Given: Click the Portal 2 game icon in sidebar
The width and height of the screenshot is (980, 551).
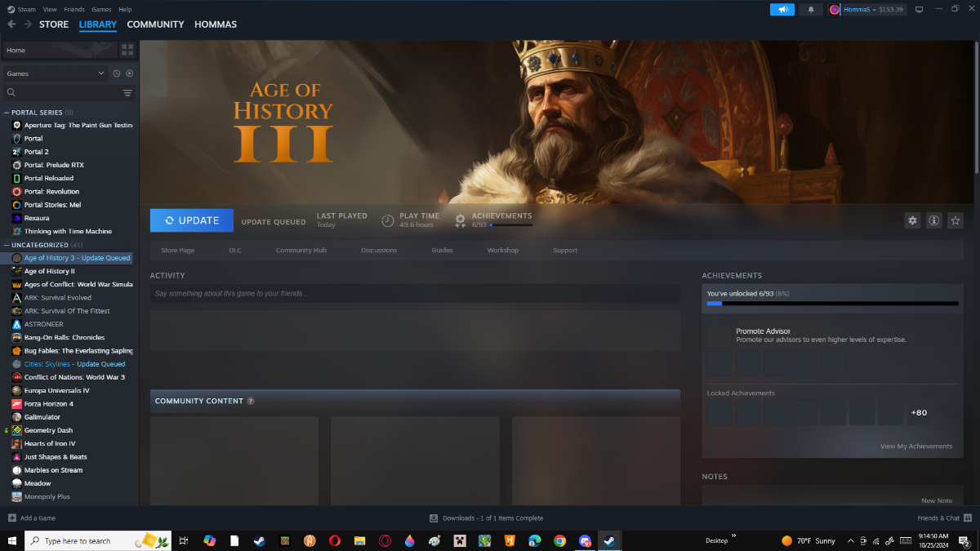Looking at the screenshot, I should [x=16, y=152].
